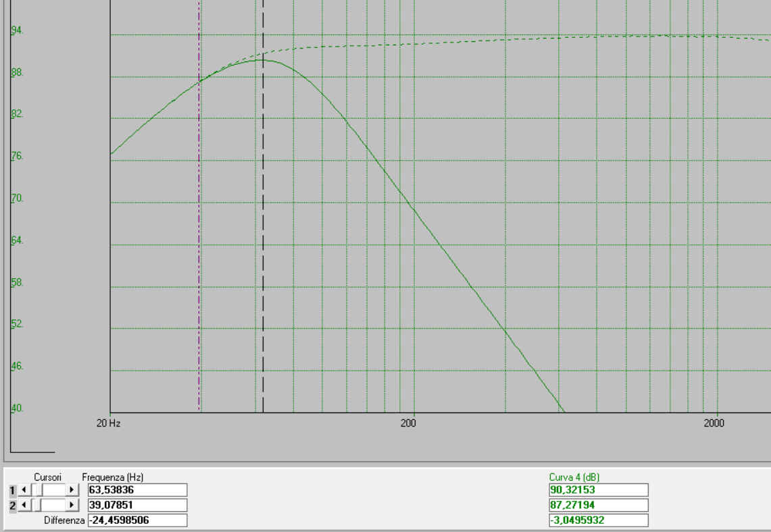Click Differenza frequency field -24,4598506
Image resolution: width=771 pixels, height=532 pixels.
point(138,521)
